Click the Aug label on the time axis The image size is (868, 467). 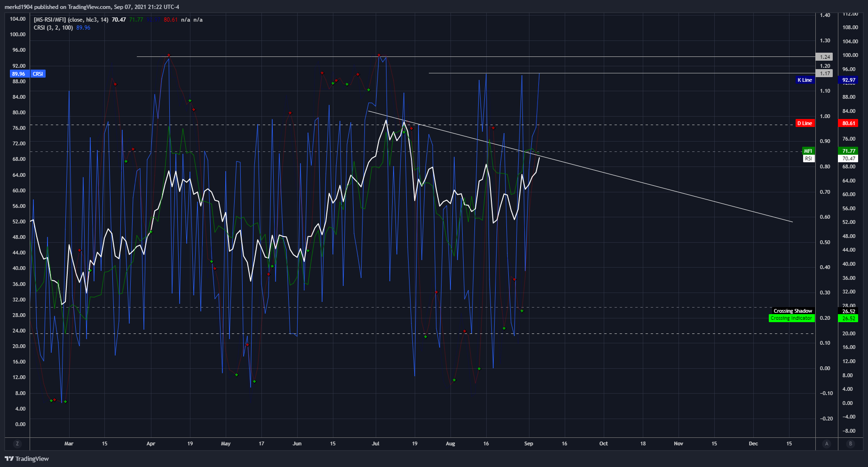[450, 443]
